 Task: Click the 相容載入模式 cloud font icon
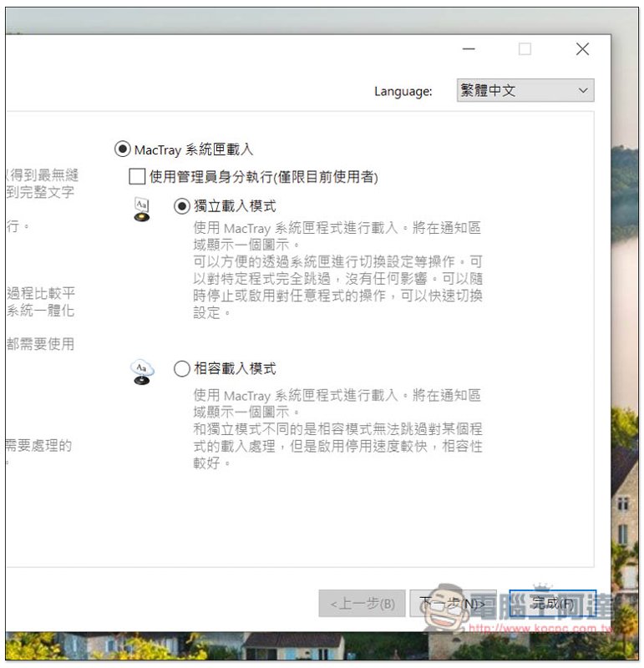pos(142,372)
